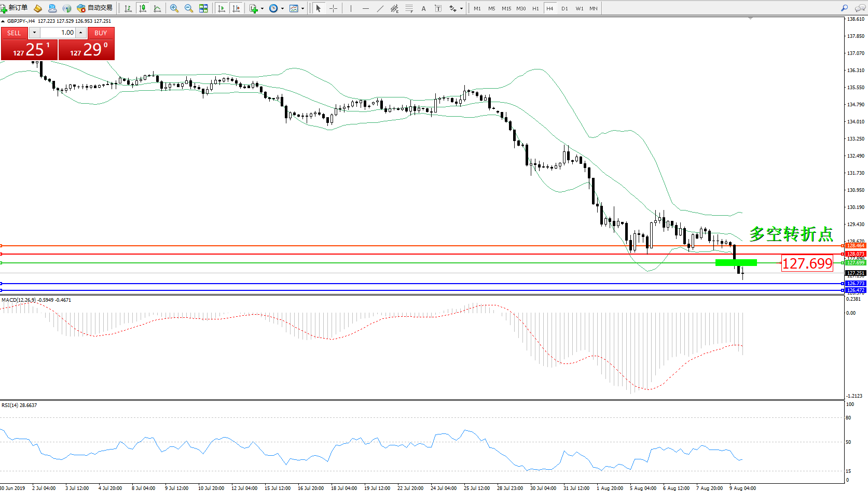Switch to the D1 timeframe
Viewport: 868px width, 491px height.
tap(564, 8)
